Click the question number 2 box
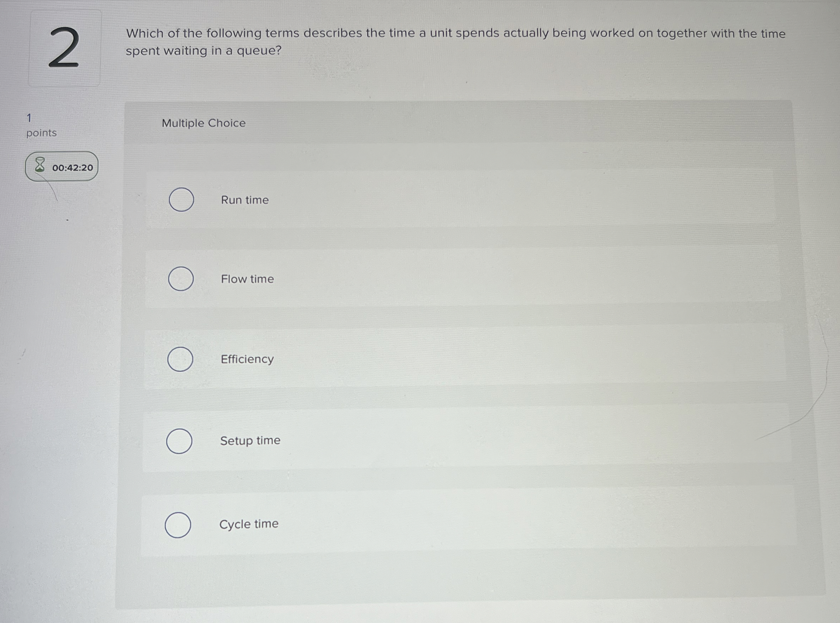Image resolution: width=840 pixels, height=623 pixels. click(x=65, y=48)
